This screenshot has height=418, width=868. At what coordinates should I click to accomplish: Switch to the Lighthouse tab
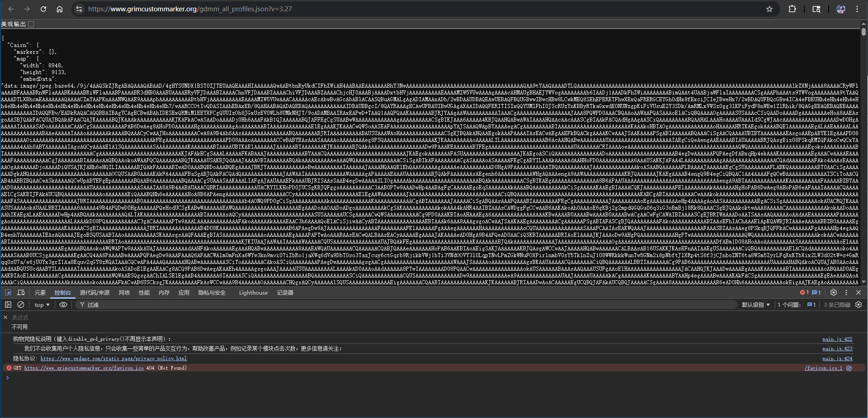click(253, 293)
